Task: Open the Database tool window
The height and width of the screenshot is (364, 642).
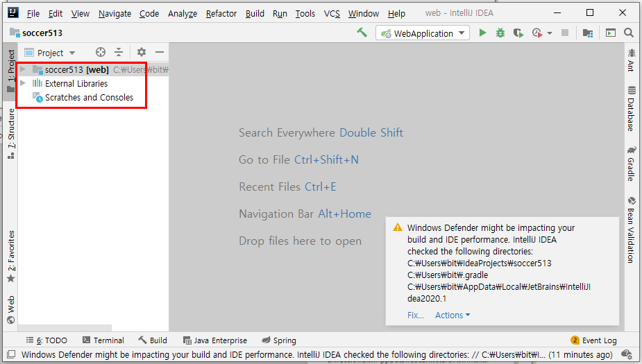Action: [631, 108]
